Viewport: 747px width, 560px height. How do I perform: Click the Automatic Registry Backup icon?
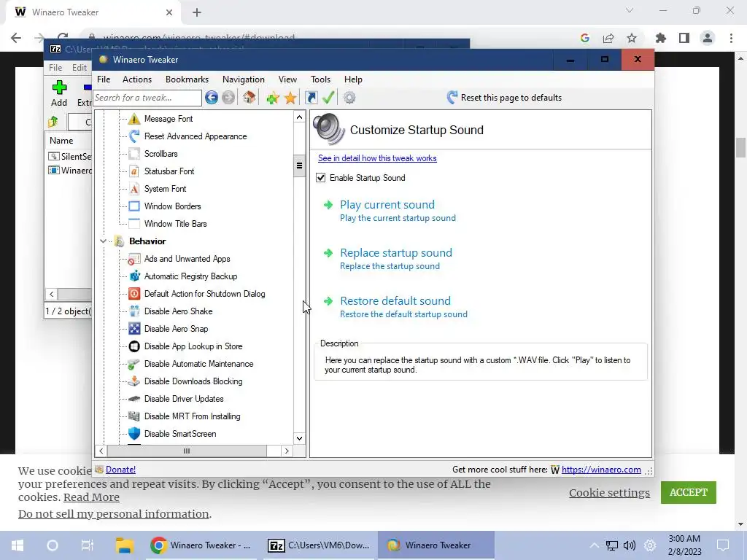134,276
